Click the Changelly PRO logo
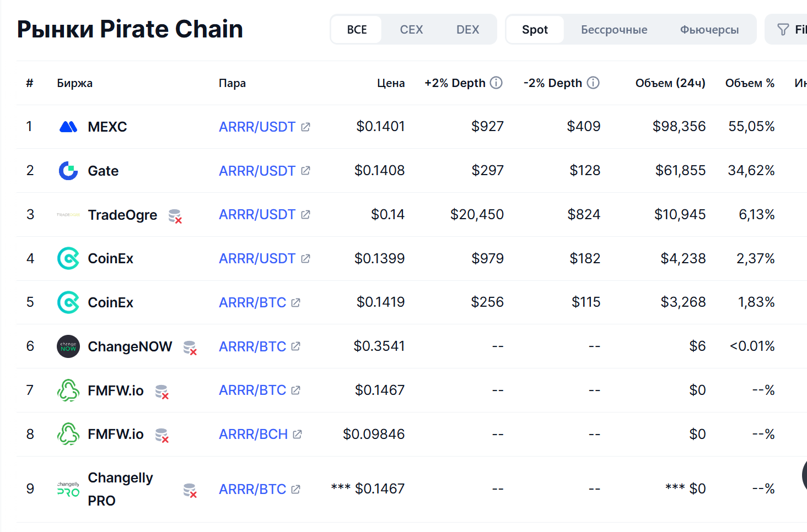Screen dimensions: 807x532 tap(67, 489)
